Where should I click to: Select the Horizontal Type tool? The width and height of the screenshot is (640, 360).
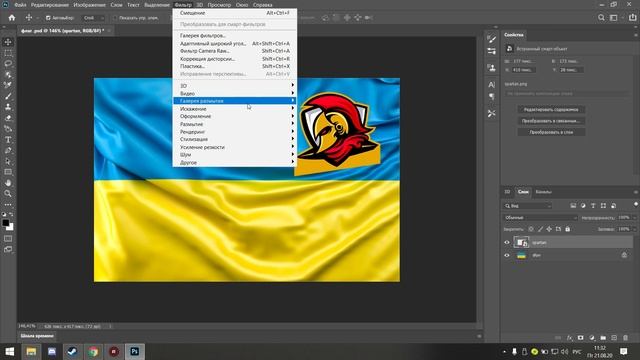[8, 140]
